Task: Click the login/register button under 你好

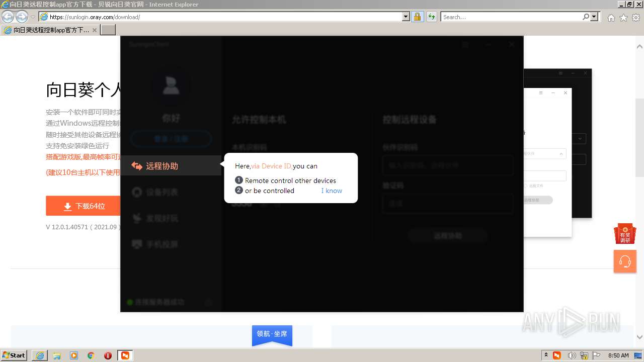Action: [x=171, y=139]
